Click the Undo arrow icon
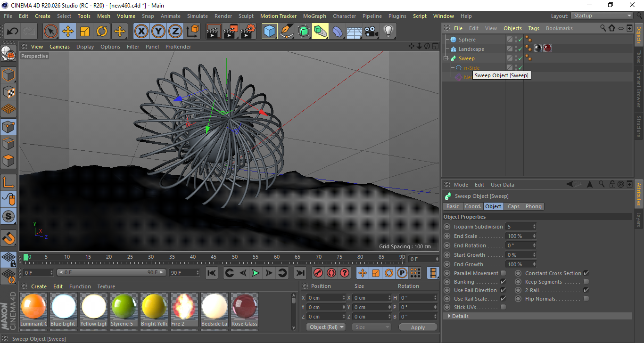Image resolution: width=644 pixels, height=343 pixels. click(13, 32)
